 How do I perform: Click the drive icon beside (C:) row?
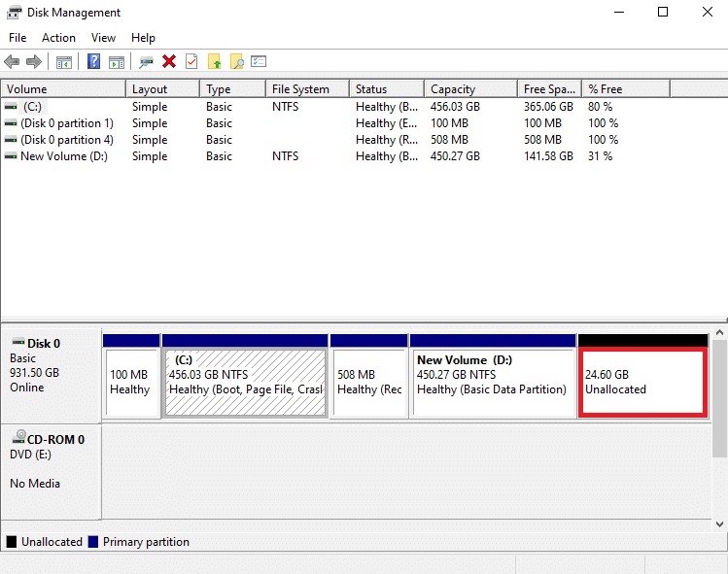11,107
